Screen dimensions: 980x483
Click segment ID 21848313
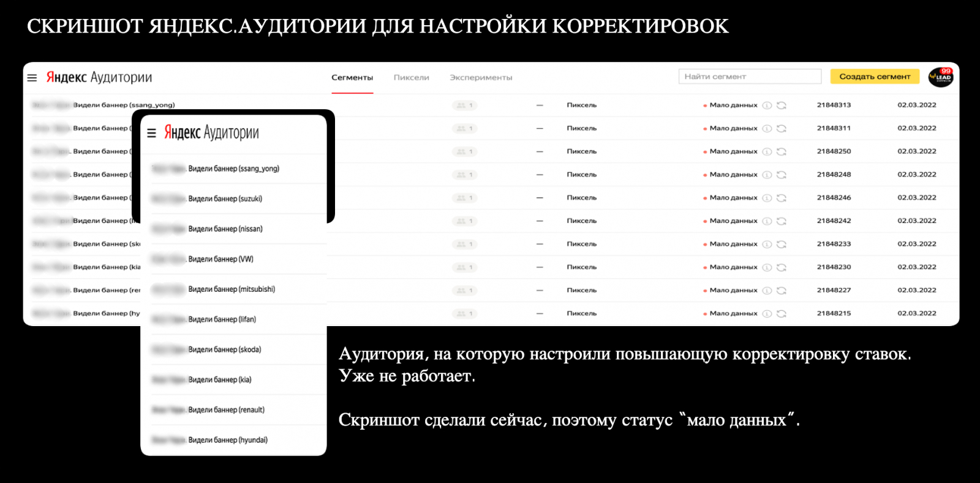(834, 105)
